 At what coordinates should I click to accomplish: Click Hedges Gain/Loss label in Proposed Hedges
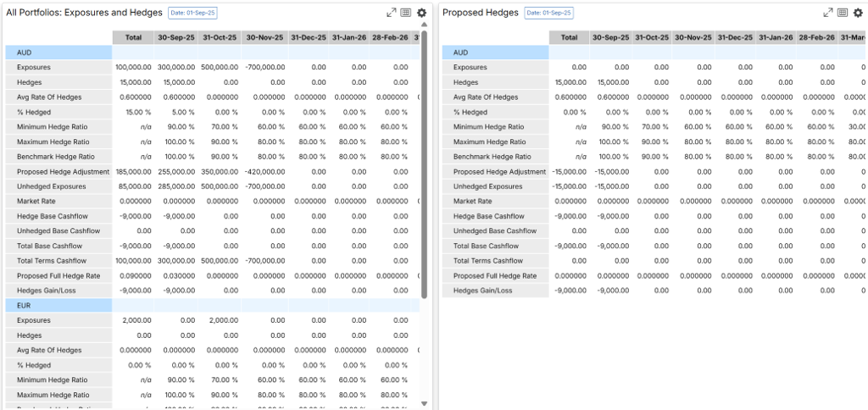point(482,291)
